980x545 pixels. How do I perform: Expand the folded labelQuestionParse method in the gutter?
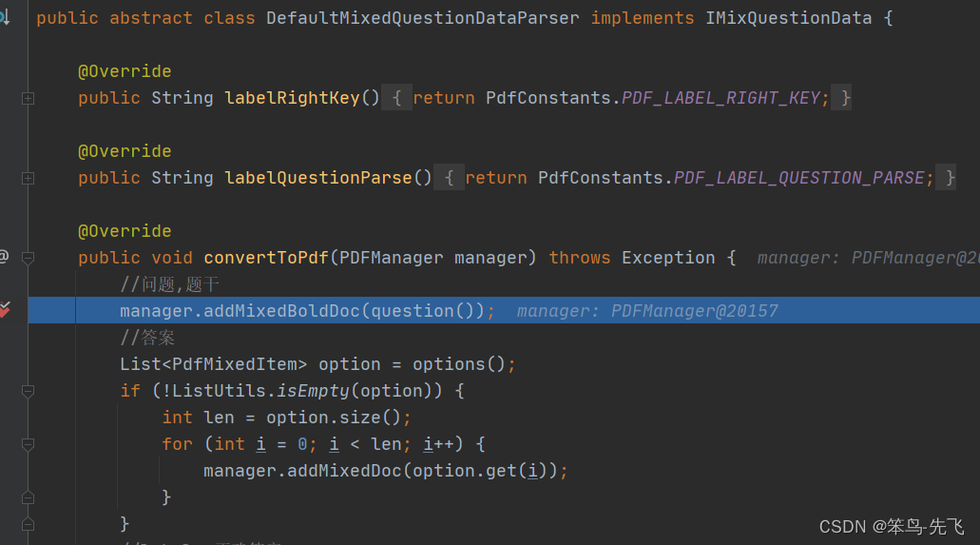coord(29,178)
